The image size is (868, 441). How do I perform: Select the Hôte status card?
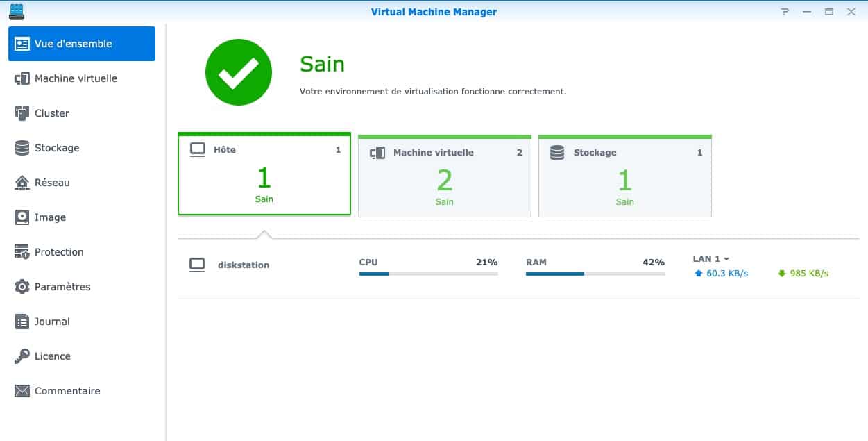click(x=264, y=174)
